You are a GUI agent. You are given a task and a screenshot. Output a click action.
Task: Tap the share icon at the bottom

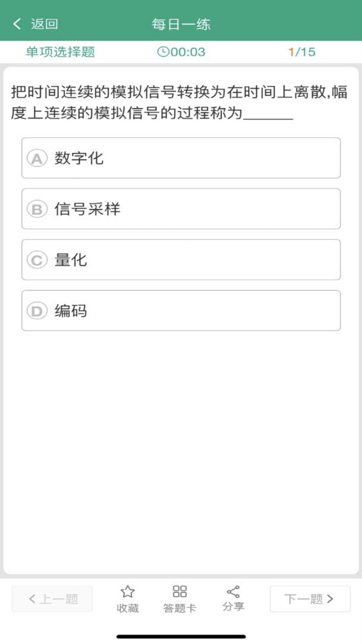[232, 592]
